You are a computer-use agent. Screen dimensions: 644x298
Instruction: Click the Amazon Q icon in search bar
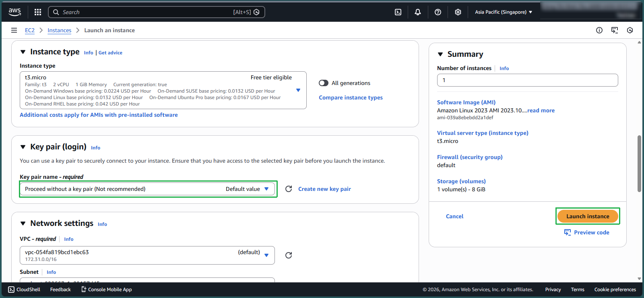pos(256,12)
